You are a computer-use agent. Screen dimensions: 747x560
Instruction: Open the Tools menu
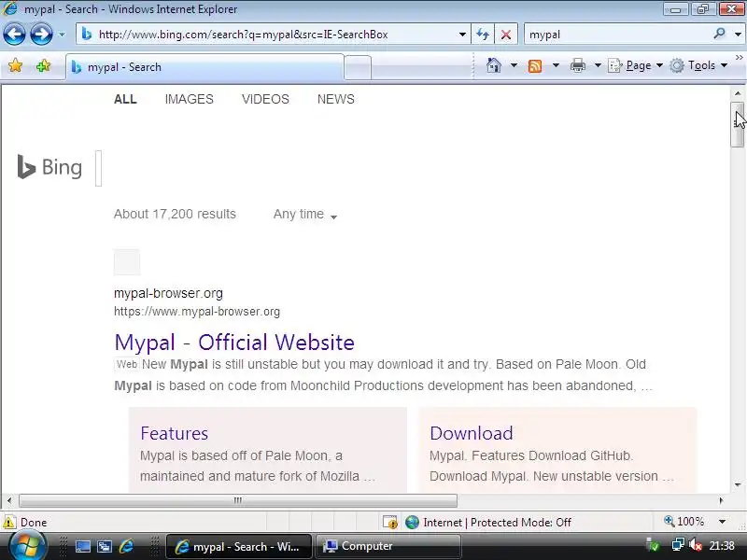pos(698,65)
